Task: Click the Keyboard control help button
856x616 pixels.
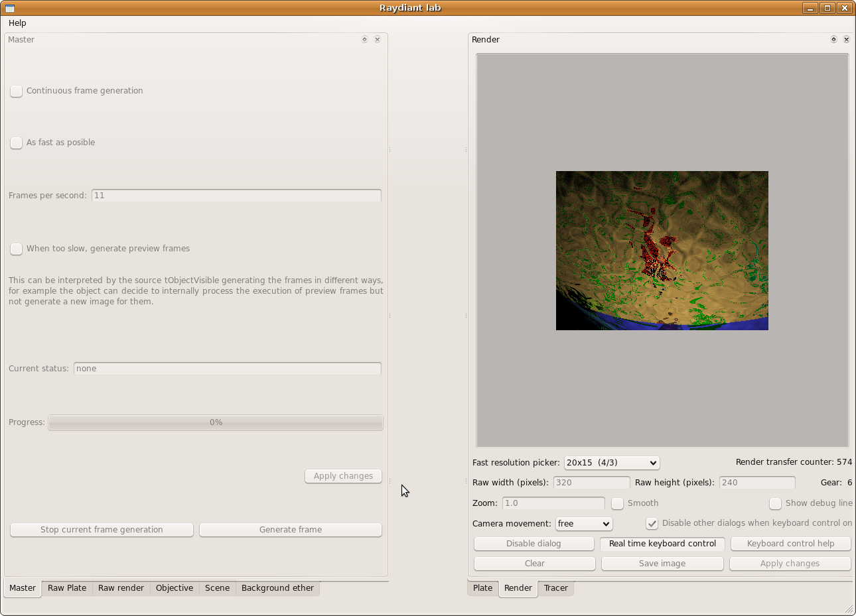Action: tap(790, 544)
